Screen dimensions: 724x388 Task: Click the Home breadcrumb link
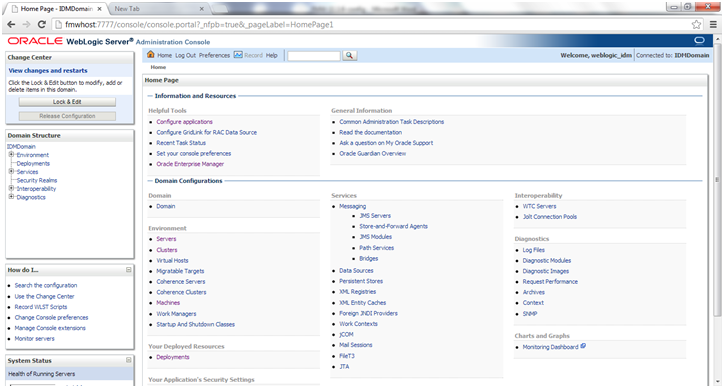[x=158, y=67]
